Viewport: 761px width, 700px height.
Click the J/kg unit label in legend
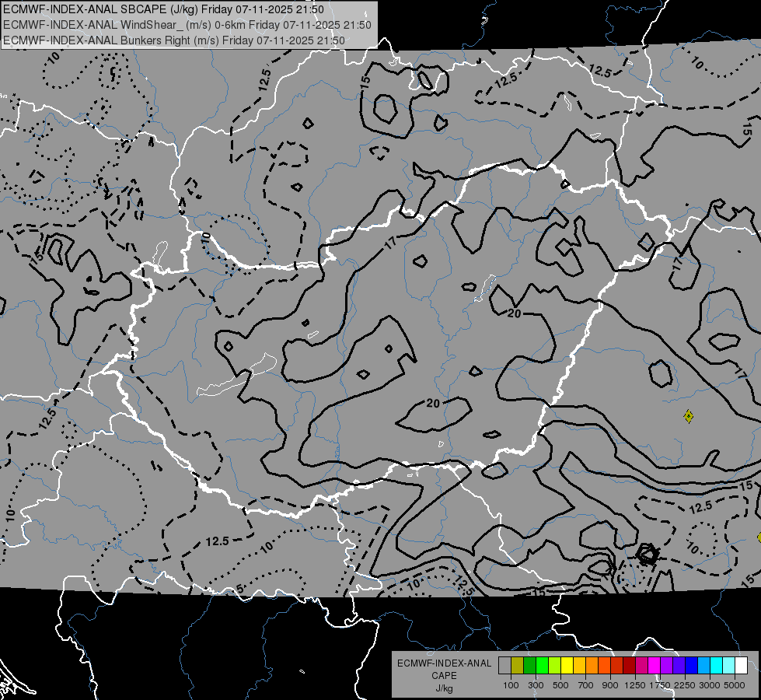444,688
